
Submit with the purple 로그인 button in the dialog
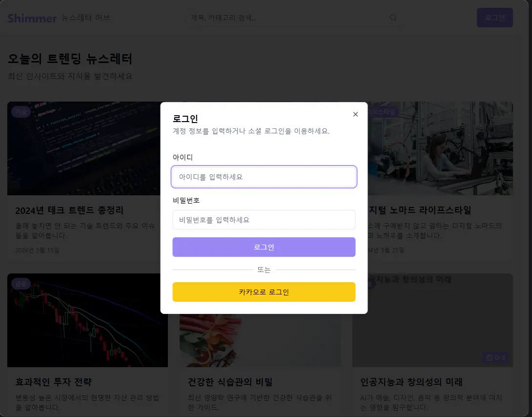(x=264, y=247)
